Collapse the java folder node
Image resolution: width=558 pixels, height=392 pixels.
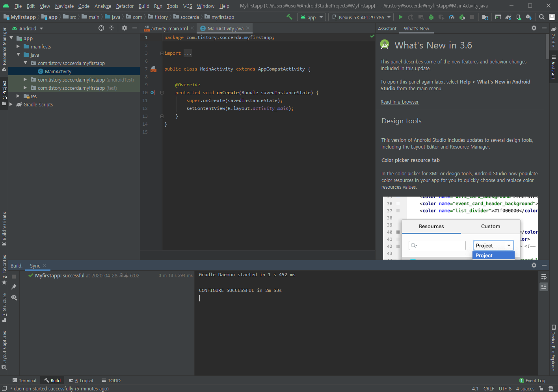[x=18, y=55]
